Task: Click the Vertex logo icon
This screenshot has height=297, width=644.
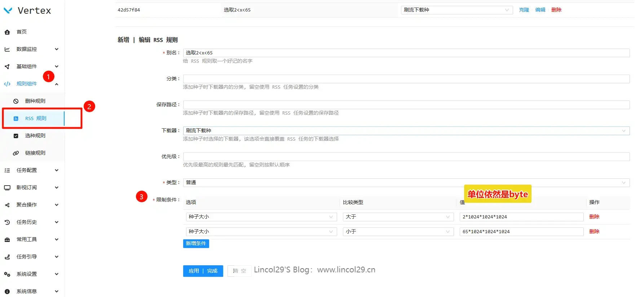Action: tap(8, 10)
